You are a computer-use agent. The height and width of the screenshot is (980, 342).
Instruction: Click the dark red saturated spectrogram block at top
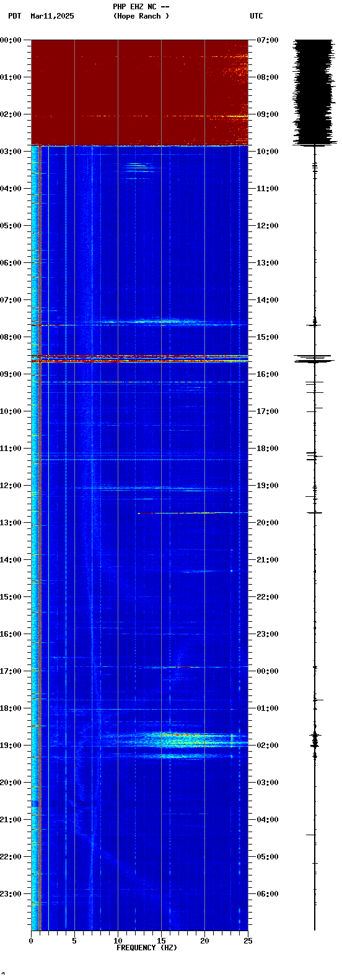[139, 93]
